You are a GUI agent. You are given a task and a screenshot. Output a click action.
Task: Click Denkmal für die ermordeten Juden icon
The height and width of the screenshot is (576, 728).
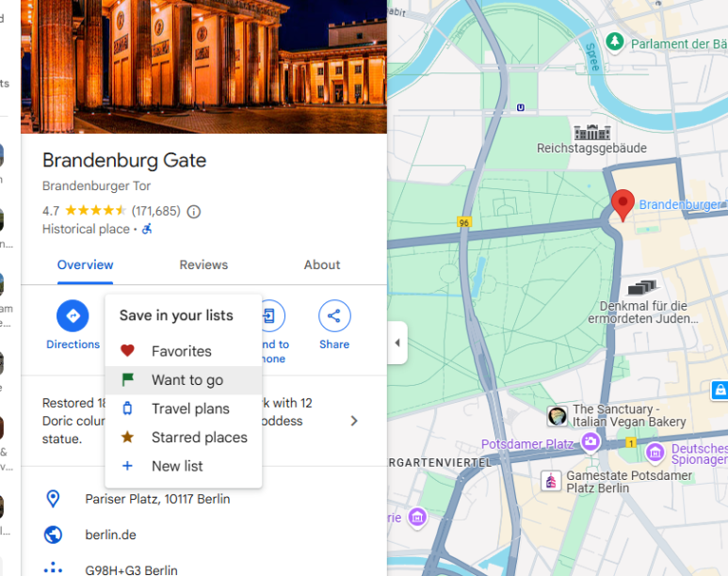point(642,287)
